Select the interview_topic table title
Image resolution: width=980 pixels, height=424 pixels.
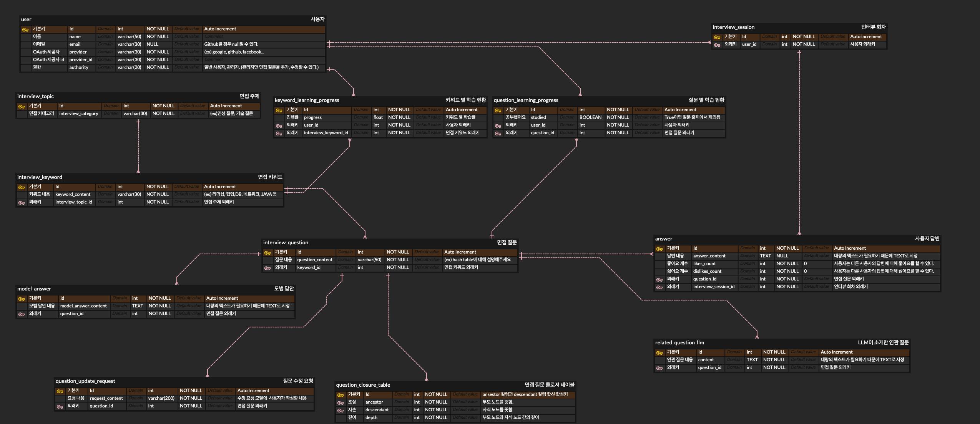pyautogui.click(x=35, y=96)
